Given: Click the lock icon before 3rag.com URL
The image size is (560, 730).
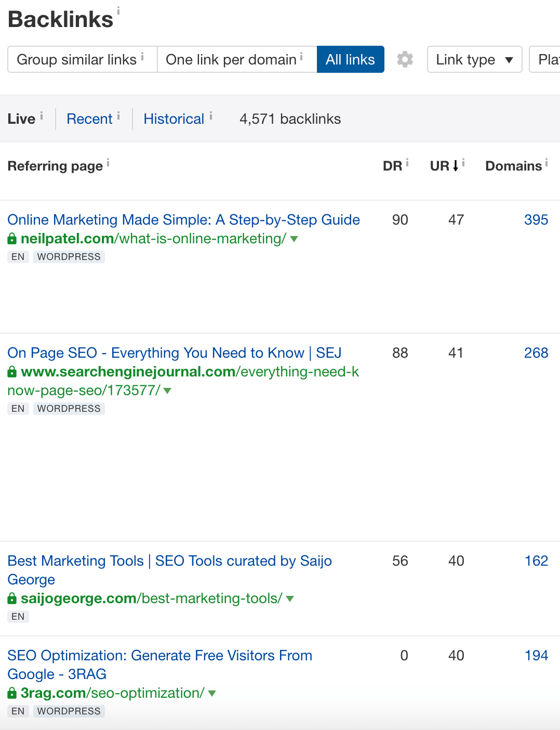Looking at the screenshot, I should tap(12, 693).
